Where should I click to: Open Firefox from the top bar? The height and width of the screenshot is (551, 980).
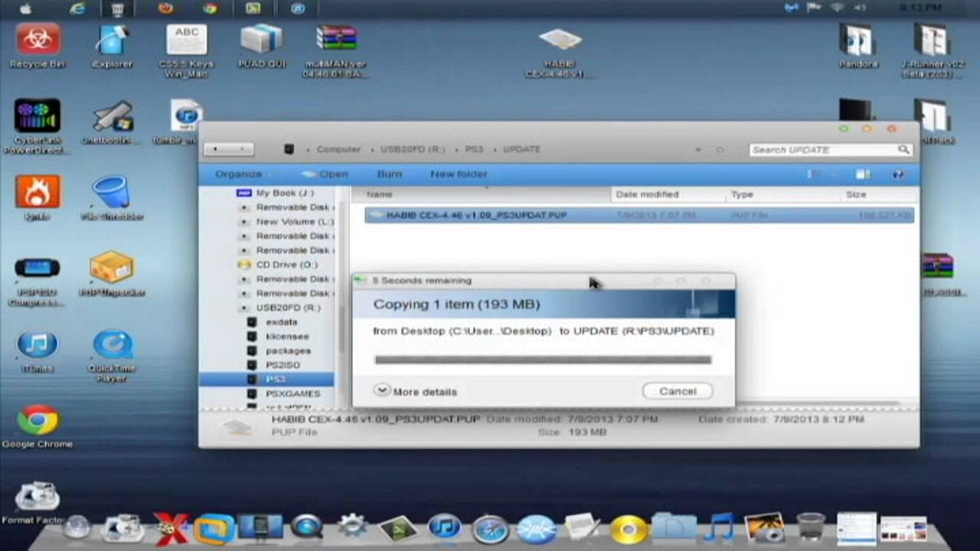pos(165,8)
